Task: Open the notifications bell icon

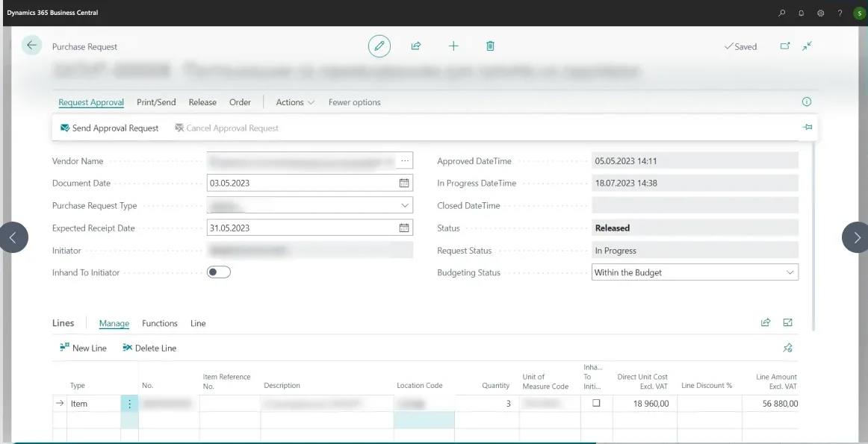Action: pos(802,13)
